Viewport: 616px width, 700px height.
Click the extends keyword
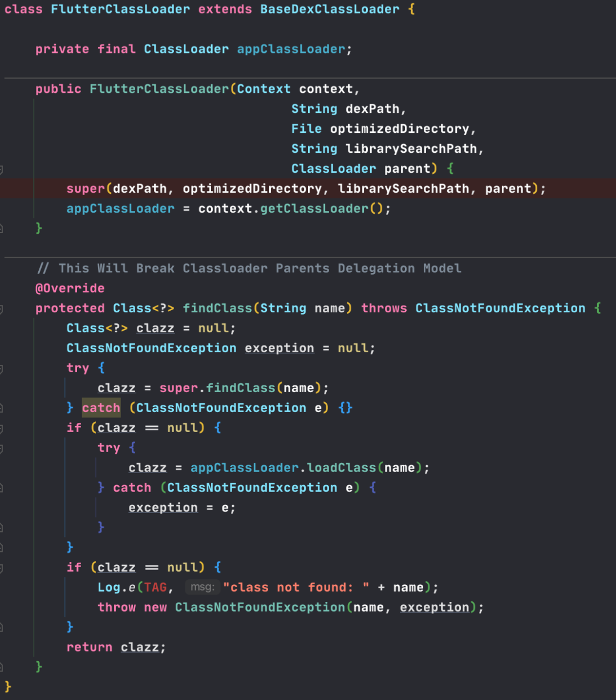pyautogui.click(x=225, y=10)
